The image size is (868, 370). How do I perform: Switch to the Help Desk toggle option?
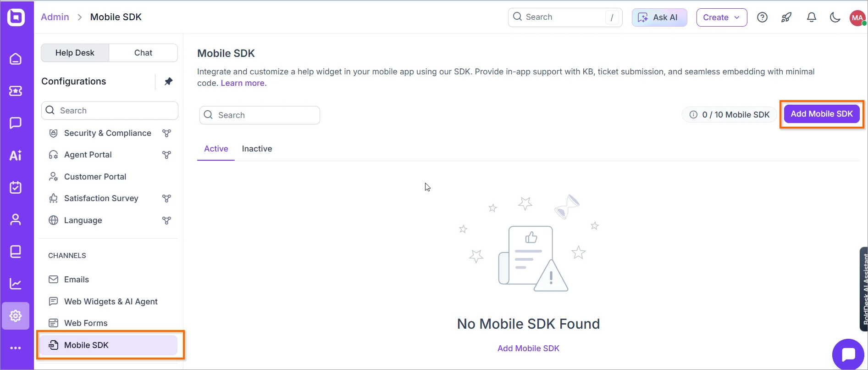point(75,52)
